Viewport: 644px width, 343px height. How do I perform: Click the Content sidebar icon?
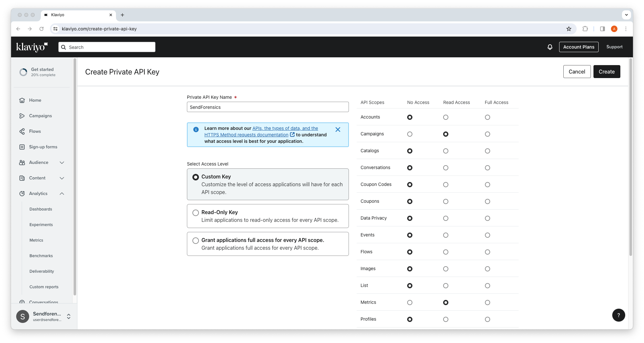point(22,178)
